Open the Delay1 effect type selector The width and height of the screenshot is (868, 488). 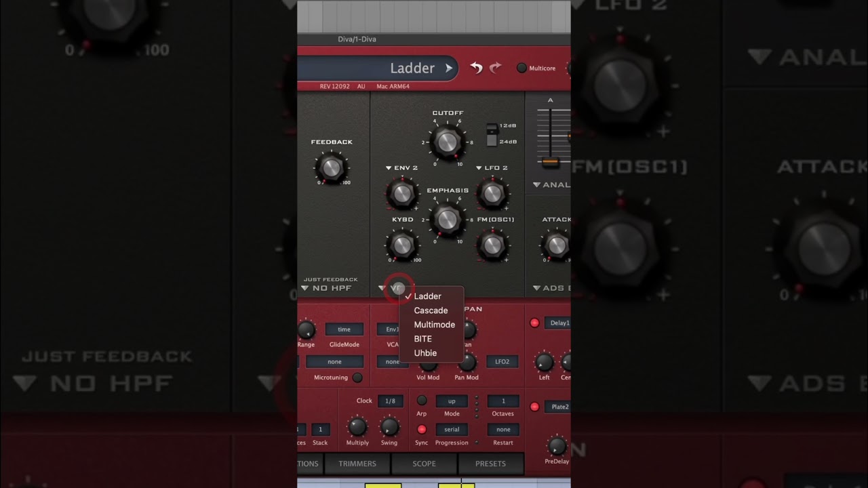pos(558,323)
